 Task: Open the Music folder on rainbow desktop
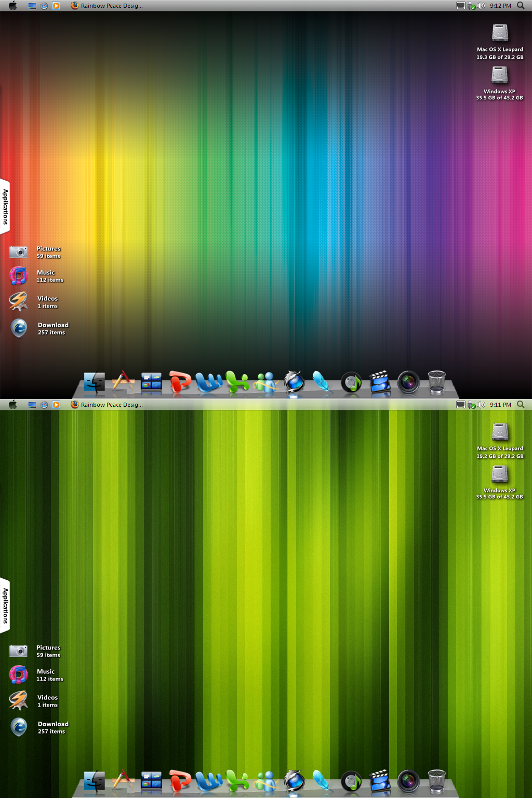(x=19, y=276)
